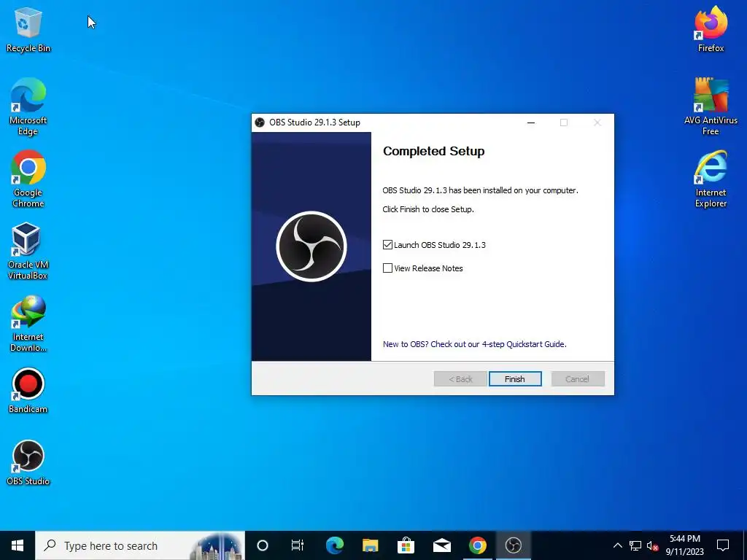Uncheck Launch OBS Studio 29.1.3
The width and height of the screenshot is (747, 560).
pyautogui.click(x=387, y=245)
